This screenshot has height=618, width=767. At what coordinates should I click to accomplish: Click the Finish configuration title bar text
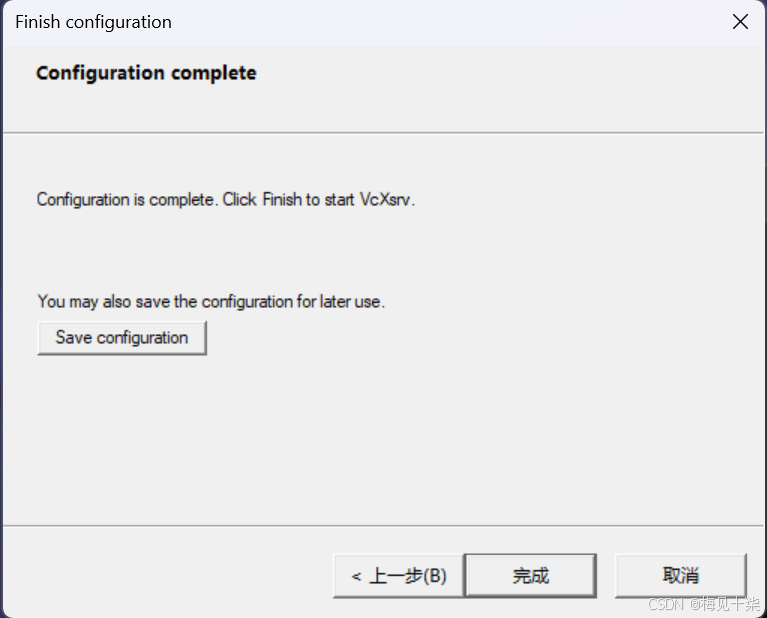coord(93,22)
